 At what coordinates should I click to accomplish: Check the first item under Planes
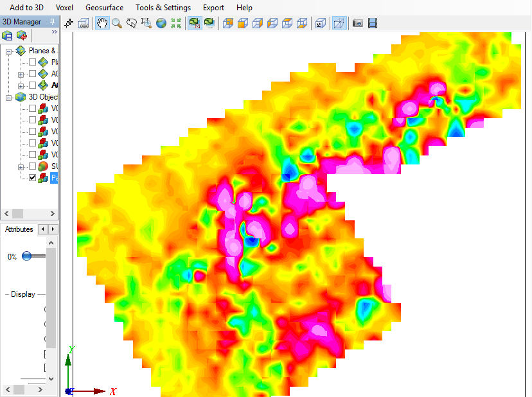[32, 62]
